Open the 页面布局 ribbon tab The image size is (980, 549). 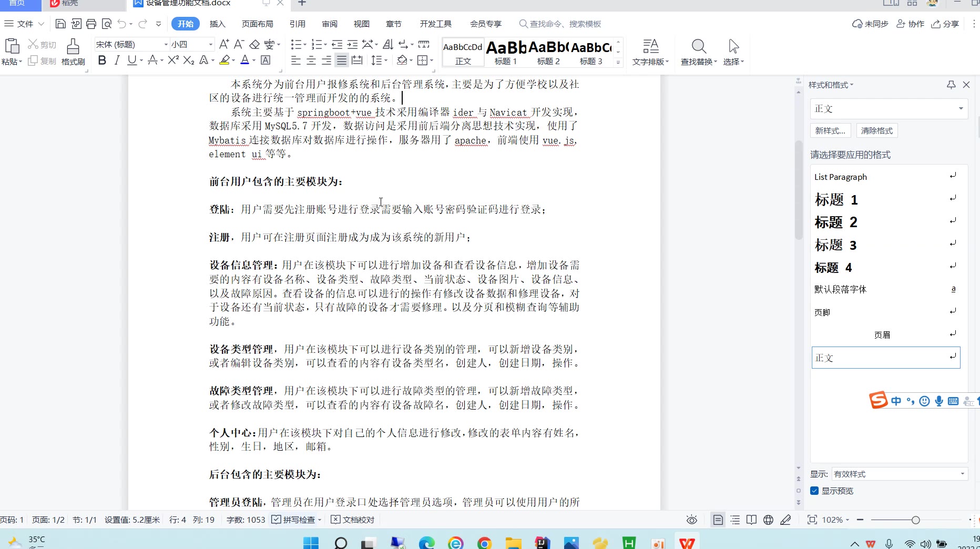tap(257, 24)
